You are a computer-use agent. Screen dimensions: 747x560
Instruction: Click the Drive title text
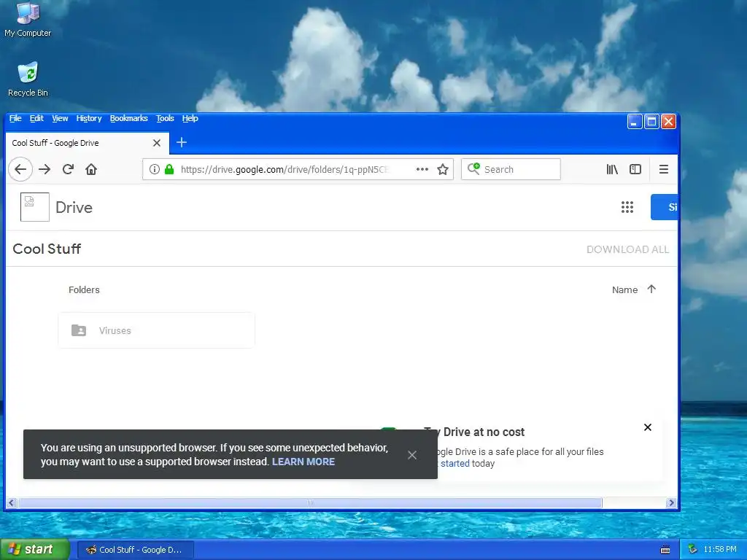(x=74, y=207)
